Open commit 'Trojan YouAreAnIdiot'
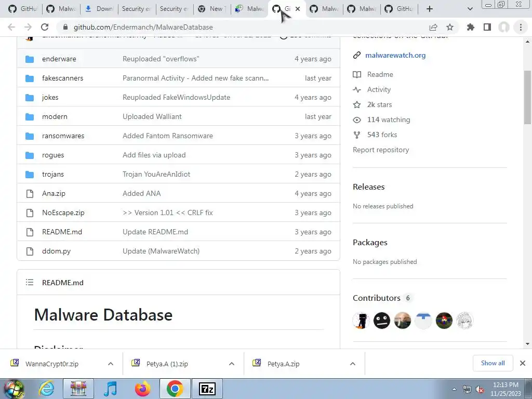532x399 pixels. (x=156, y=174)
